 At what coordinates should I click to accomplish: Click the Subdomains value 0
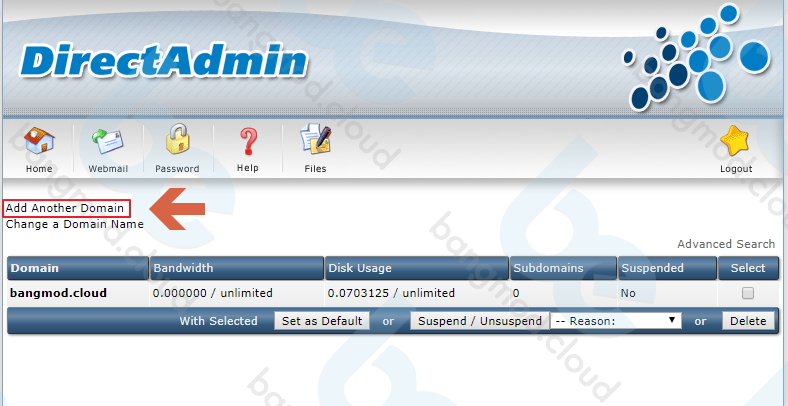pyautogui.click(x=516, y=293)
